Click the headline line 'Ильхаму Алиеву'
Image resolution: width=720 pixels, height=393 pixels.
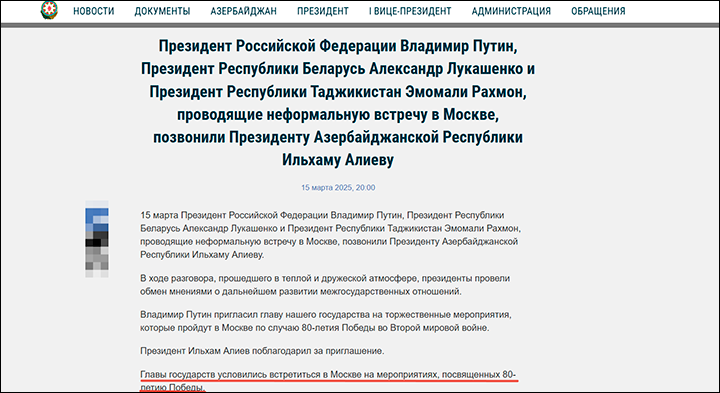pos(338,160)
